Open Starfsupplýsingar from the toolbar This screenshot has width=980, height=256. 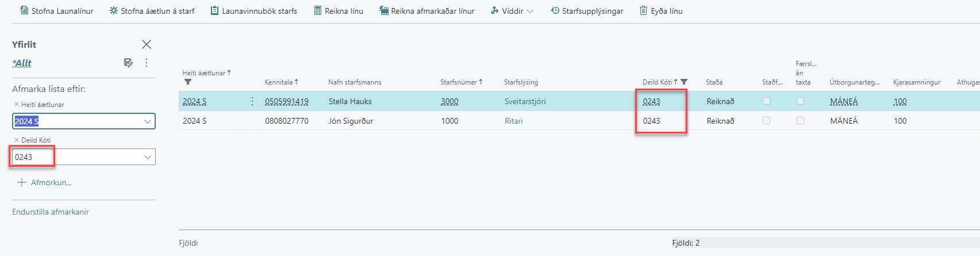tap(586, 11)
